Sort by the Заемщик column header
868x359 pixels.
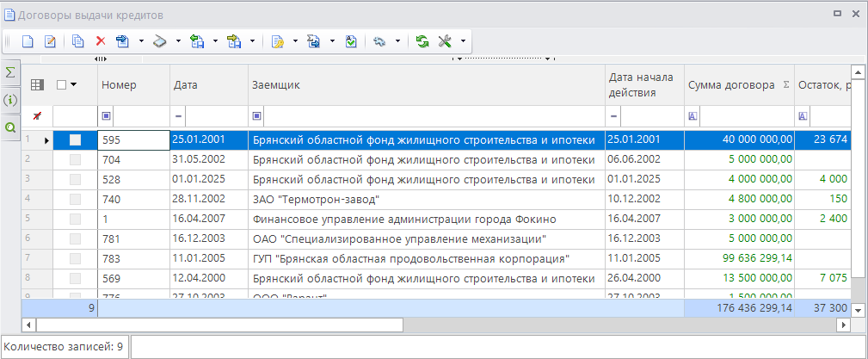tap(426, 84)
